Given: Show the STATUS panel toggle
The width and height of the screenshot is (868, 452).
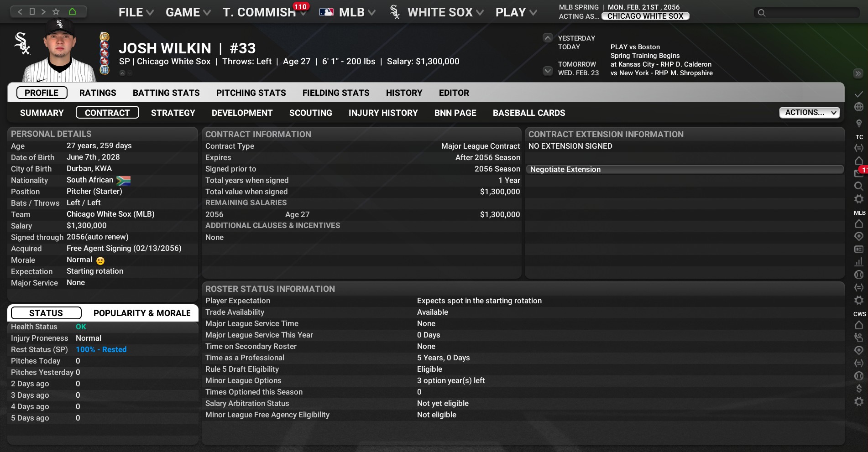Looking at the screenshot, I should pyautogui.click(x=46, y=313).
